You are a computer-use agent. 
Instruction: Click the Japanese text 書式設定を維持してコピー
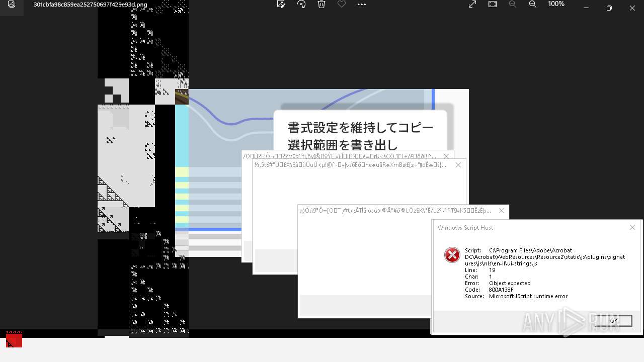coord(360,128)
